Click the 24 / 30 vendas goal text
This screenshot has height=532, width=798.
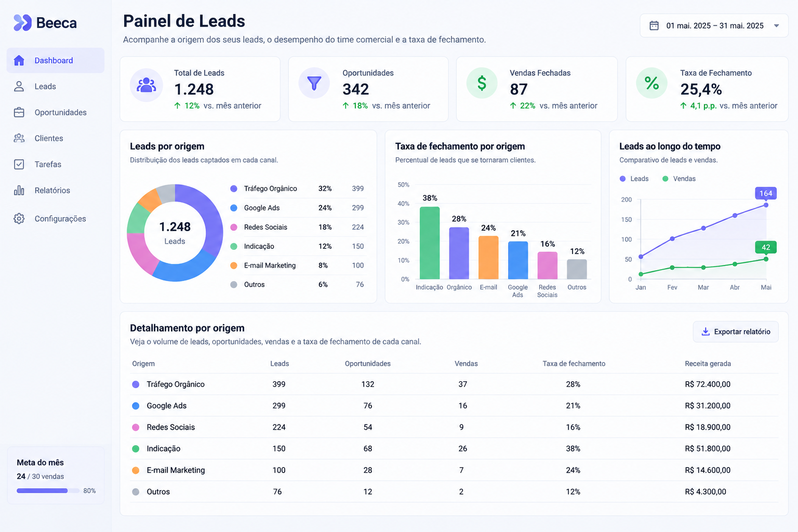coord(41,476)
